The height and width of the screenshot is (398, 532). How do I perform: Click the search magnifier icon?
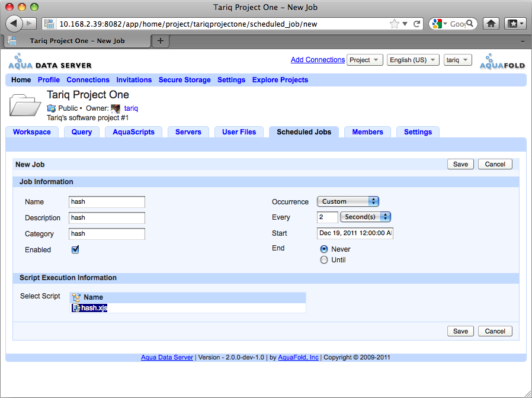point(470,24)
